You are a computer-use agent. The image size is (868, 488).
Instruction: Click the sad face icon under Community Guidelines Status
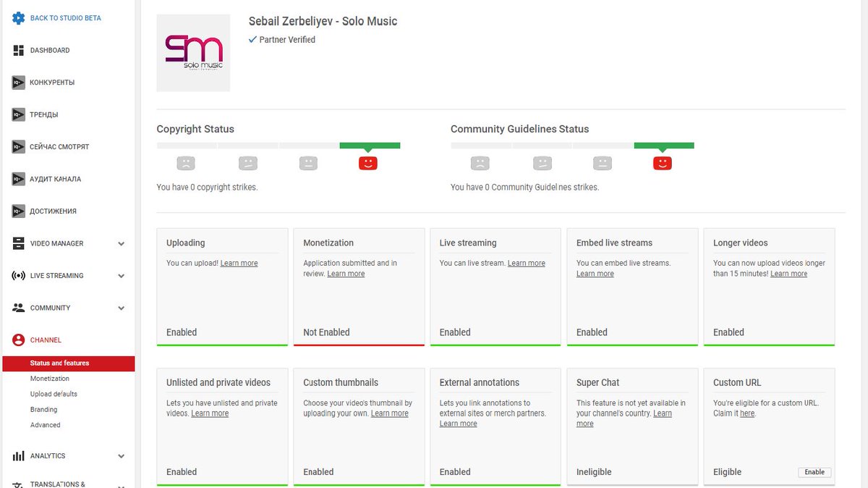(480, 163)
